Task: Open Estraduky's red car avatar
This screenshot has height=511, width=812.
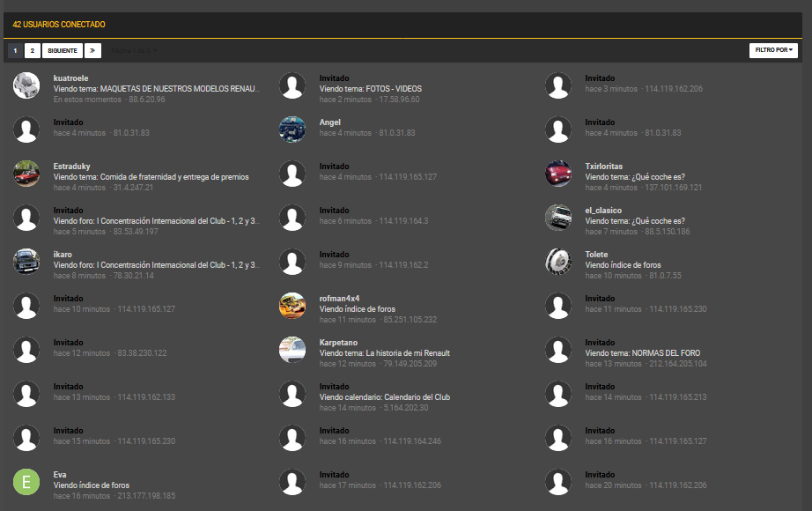Action: (26, 174)
